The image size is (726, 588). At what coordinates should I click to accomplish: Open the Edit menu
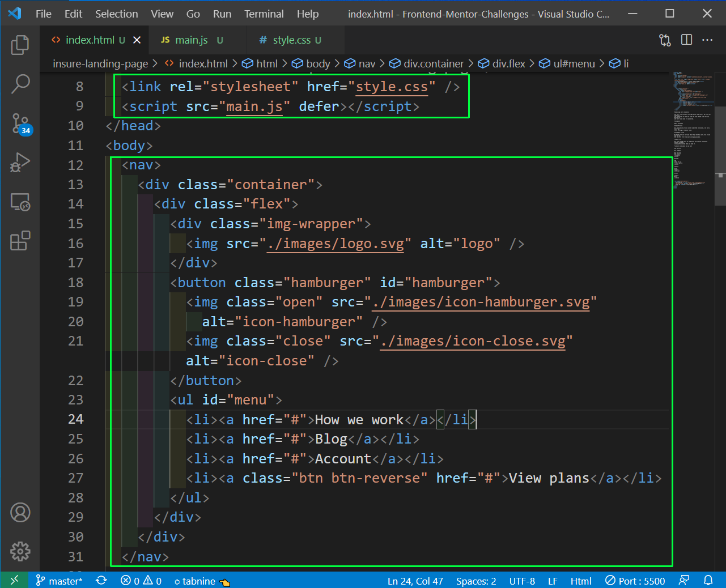74,14
